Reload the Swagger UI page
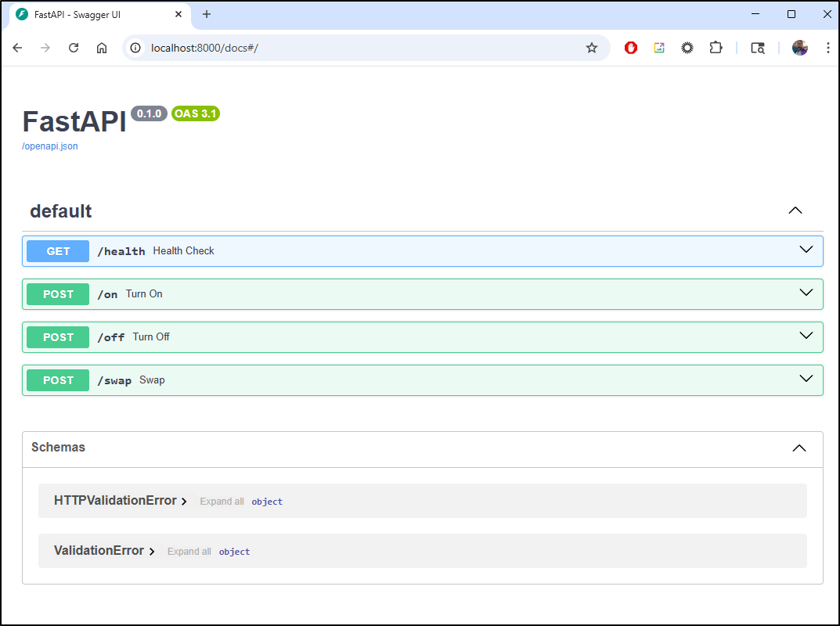 tap(74, 48)
